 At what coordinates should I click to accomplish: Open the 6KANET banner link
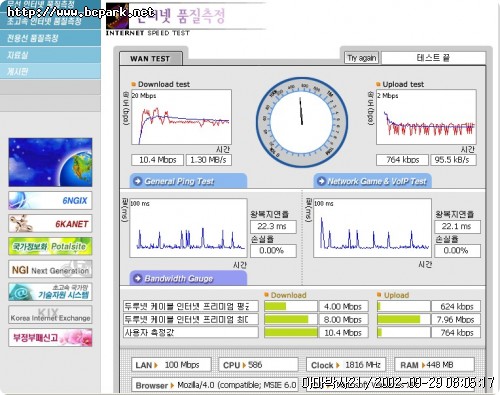coord(50,223)
